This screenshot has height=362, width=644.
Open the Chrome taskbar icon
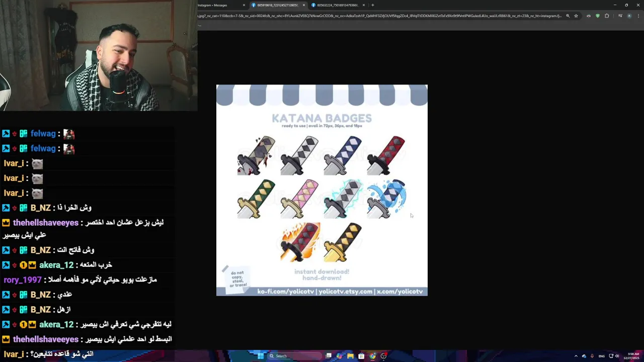tap(372, 356)
